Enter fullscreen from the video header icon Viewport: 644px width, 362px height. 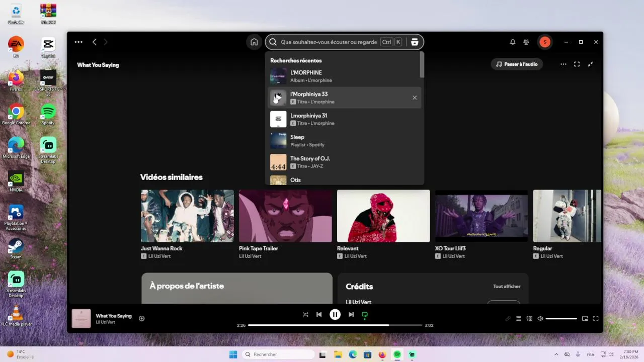(577, 64)
